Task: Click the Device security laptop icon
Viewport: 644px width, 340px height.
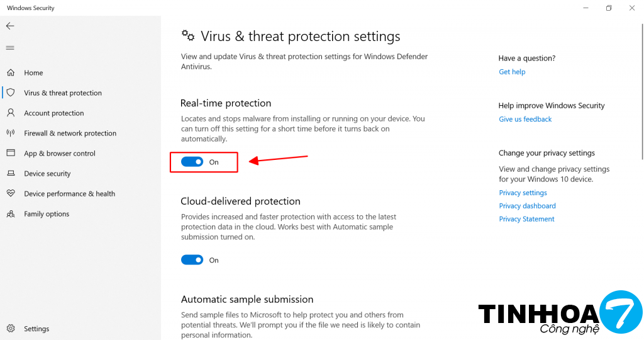Action: (11, 174)
